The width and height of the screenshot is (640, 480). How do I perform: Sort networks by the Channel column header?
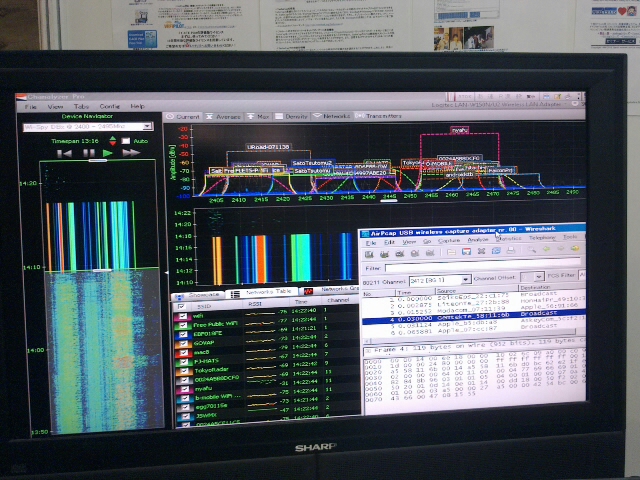pyautogui.click(x=338, y=300)
